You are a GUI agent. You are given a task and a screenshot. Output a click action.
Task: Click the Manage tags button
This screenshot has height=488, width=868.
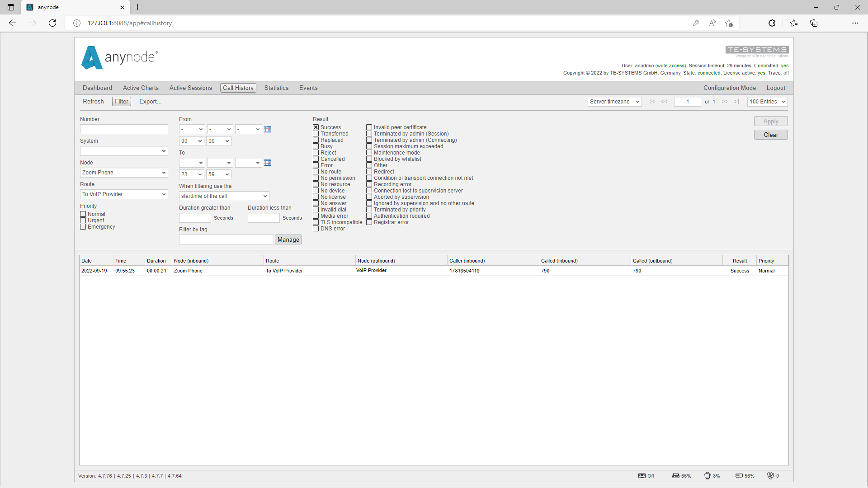288,240
